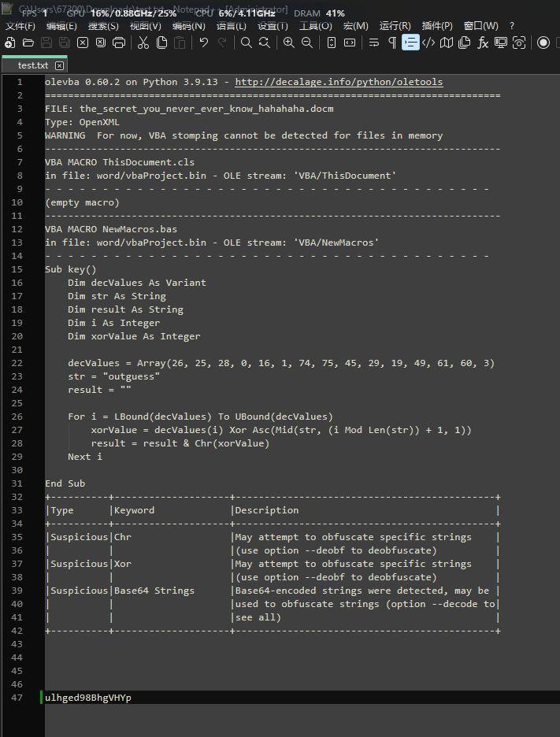Switch to the test.txt tab
This screenshot has width=560, height=737.
click(x=32, y=65)
